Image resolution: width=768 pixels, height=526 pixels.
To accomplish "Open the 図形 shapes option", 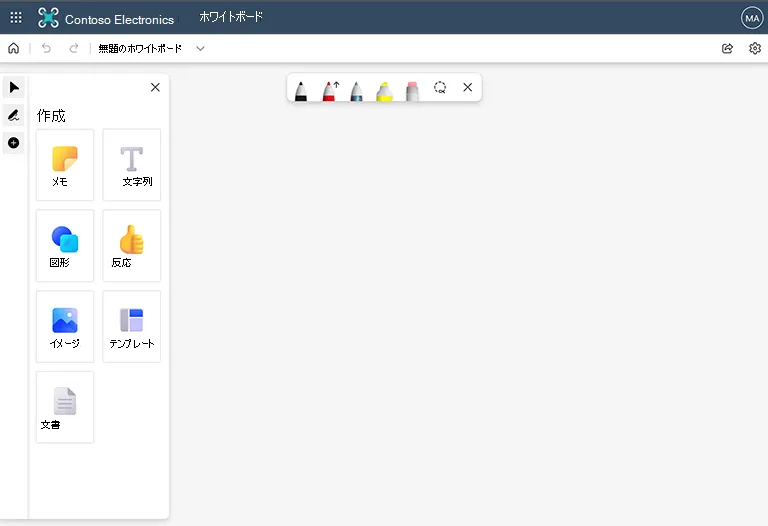I will (65, 246).
